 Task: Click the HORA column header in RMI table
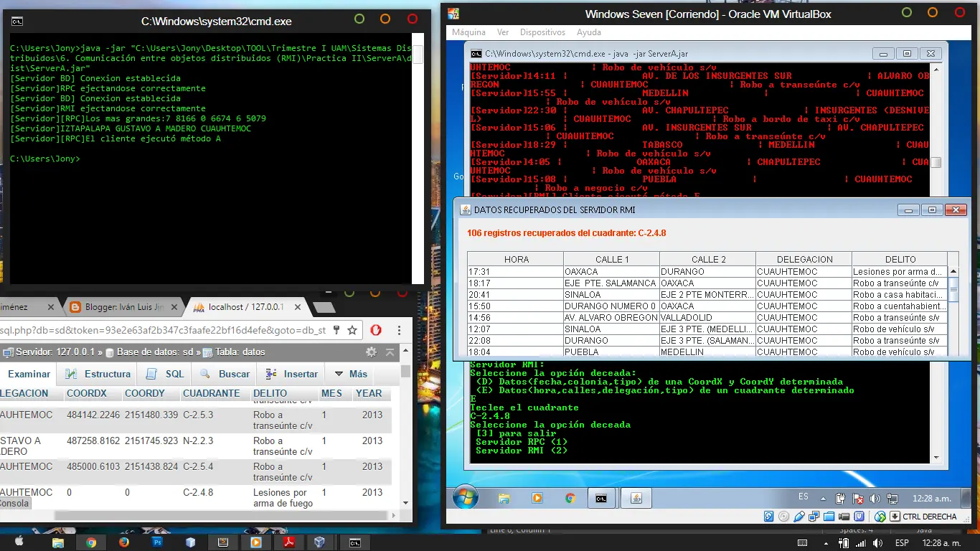coord(516,260)
